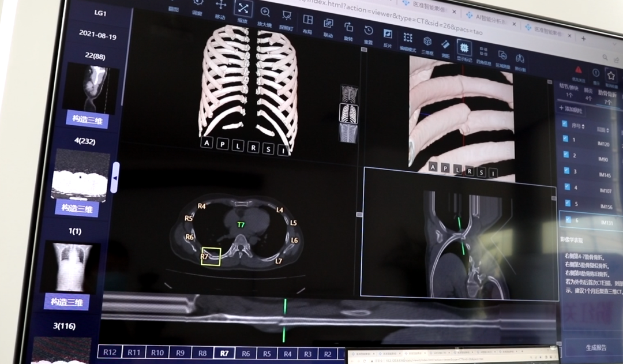The height and width of the screenshot is (364, 623).
Task: Click orientation button S under main 3D view
Action: point(268,149)
